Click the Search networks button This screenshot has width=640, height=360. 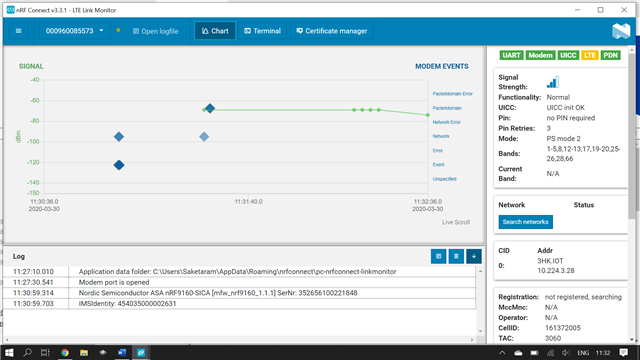point(525,222)
